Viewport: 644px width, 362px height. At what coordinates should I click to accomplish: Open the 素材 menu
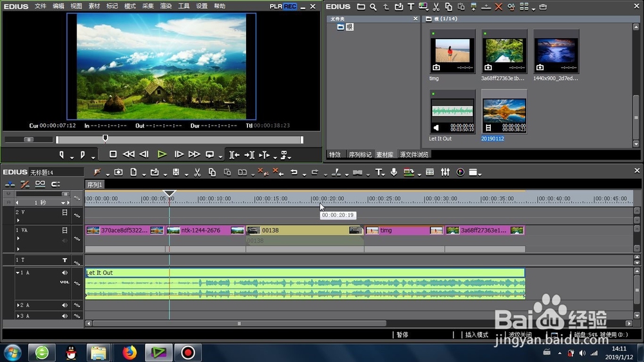[94, 6]
